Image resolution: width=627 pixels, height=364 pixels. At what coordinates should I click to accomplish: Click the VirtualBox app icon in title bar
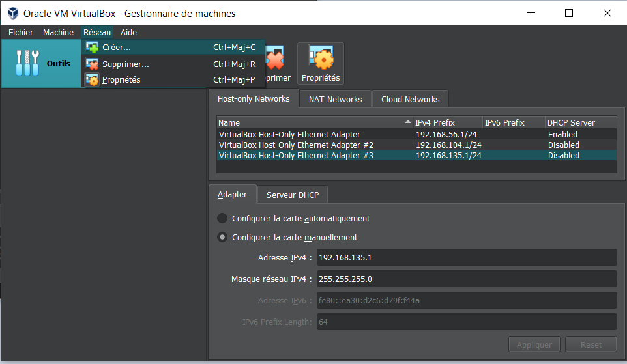(x=13, y=13)
